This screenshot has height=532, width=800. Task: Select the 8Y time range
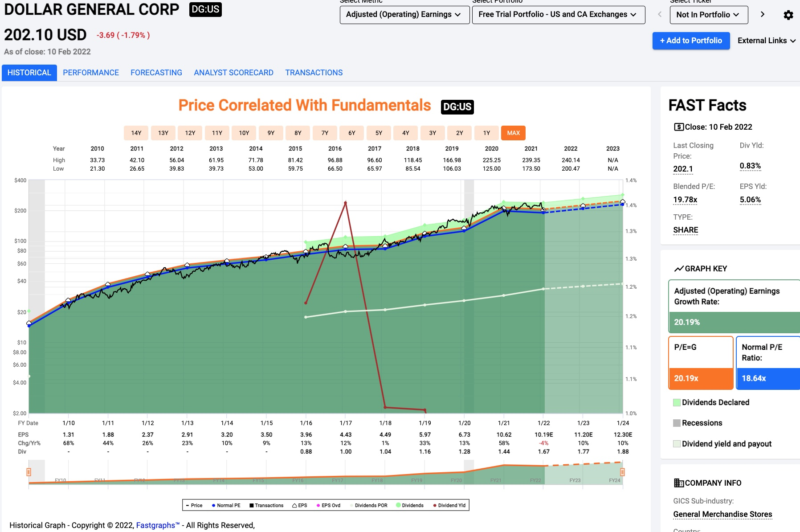click(x=298, y=133)
